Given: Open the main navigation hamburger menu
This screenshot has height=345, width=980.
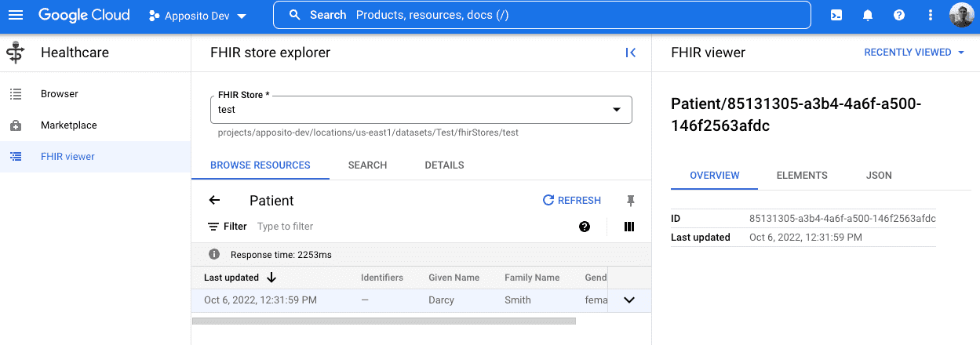Looking at the screenshot, I should tap(16, 15).
